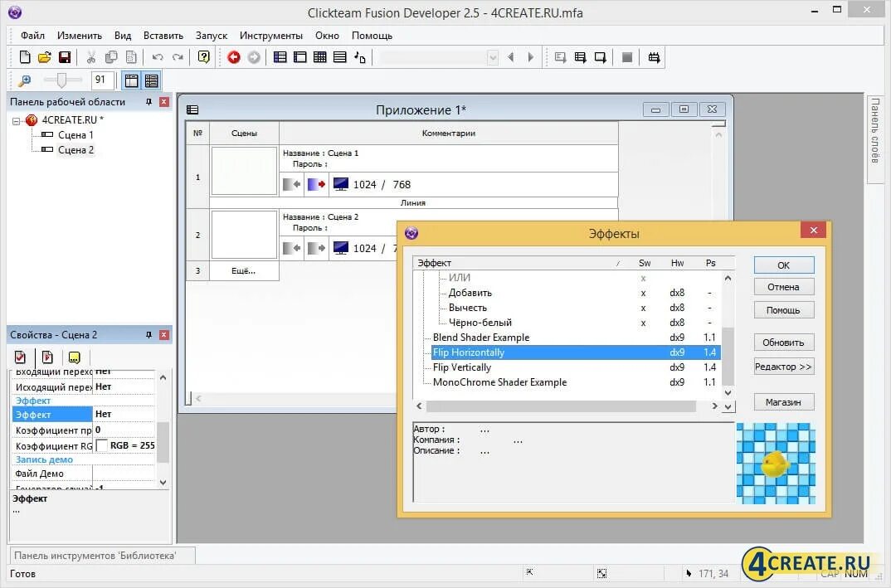The width and height of the screenshot is (891, 588).
Task: Click the Stop square icon in toolbar
Action: click(627, 57)
